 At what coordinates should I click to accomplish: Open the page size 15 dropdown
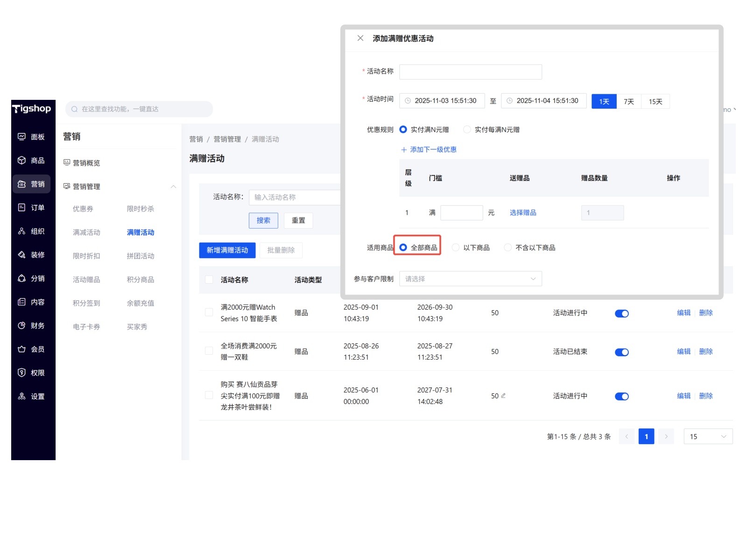coord(708,437)
